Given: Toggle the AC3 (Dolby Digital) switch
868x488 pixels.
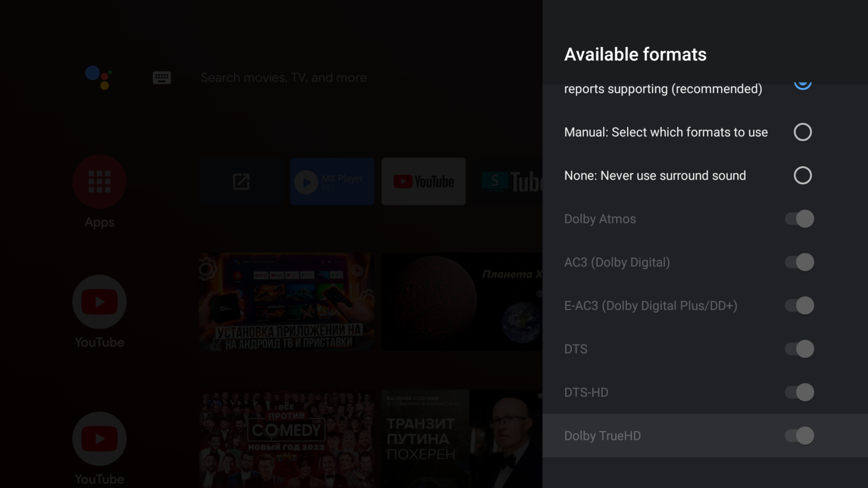Looking at the screenshot, I should (799, 262).
